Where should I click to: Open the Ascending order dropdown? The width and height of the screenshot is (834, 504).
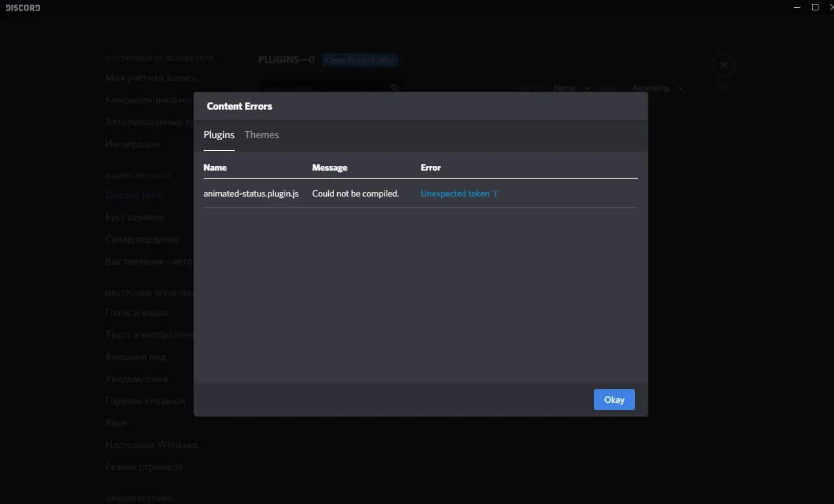(658, 88)
